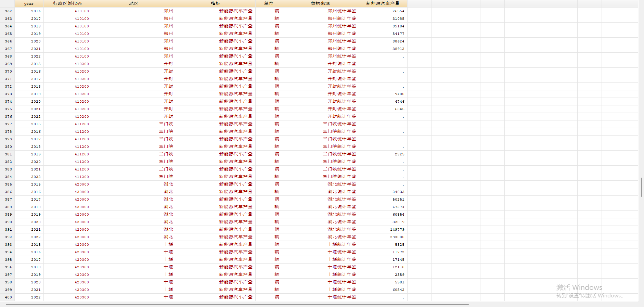
Task: Select the value 60542
Action: click(398, 290)
